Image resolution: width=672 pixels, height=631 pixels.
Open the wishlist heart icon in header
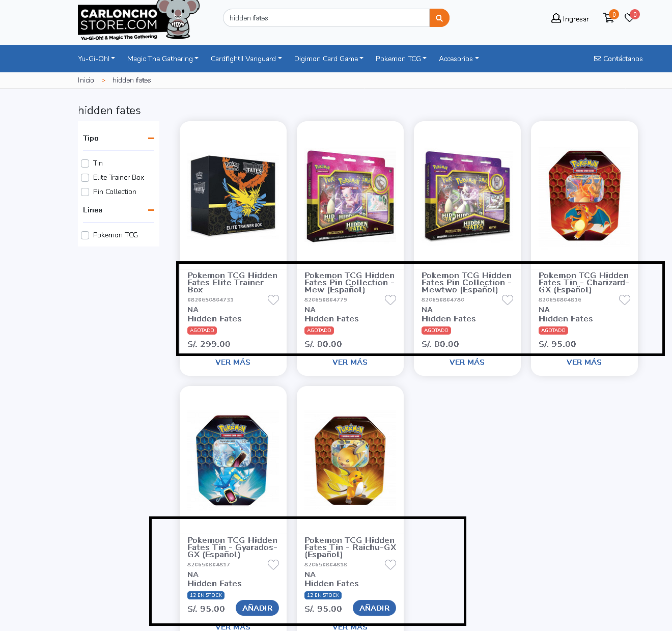pos(630,18)
